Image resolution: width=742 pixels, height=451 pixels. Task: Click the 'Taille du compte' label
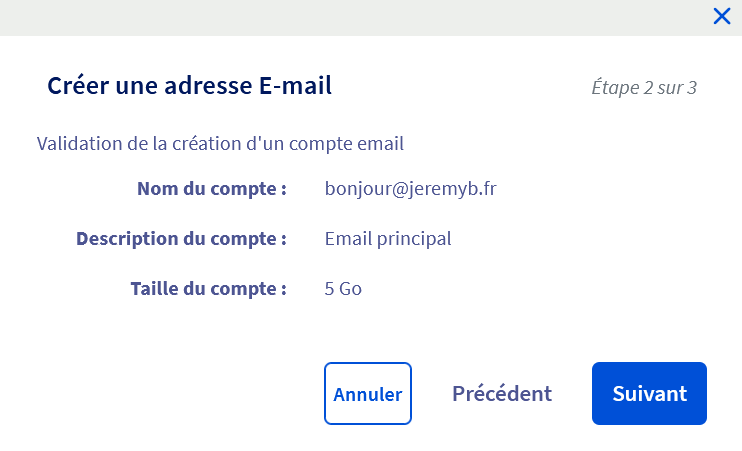(x=209, y=289)
